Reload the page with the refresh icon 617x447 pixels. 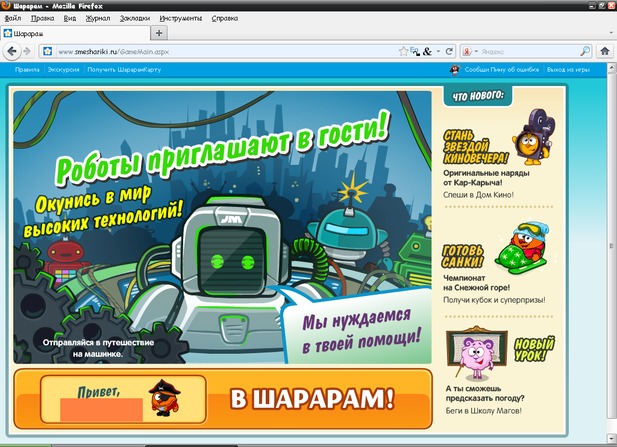pyautogui.click(x=449, y=51)
